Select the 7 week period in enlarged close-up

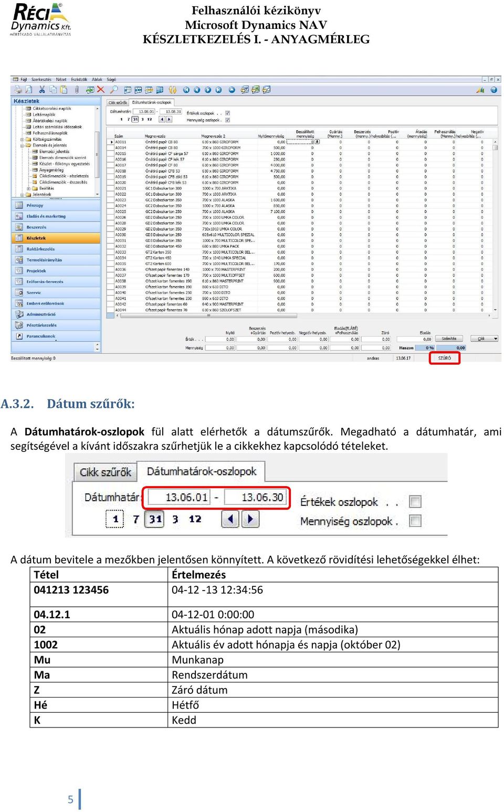(135, 519)
